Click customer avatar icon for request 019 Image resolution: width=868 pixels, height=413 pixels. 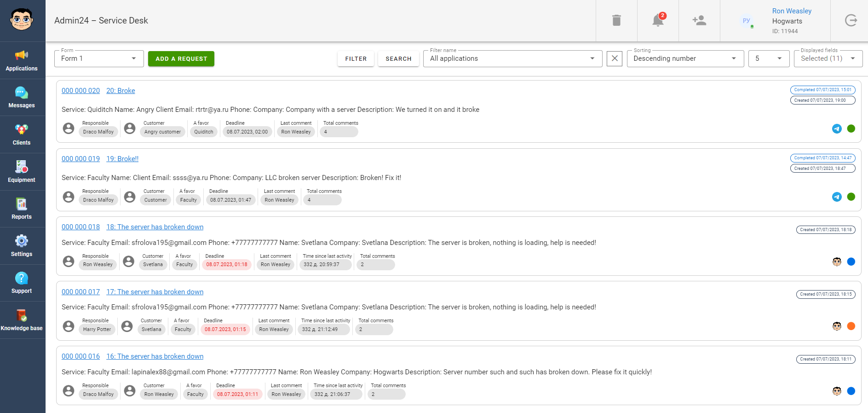coord(130,197)
